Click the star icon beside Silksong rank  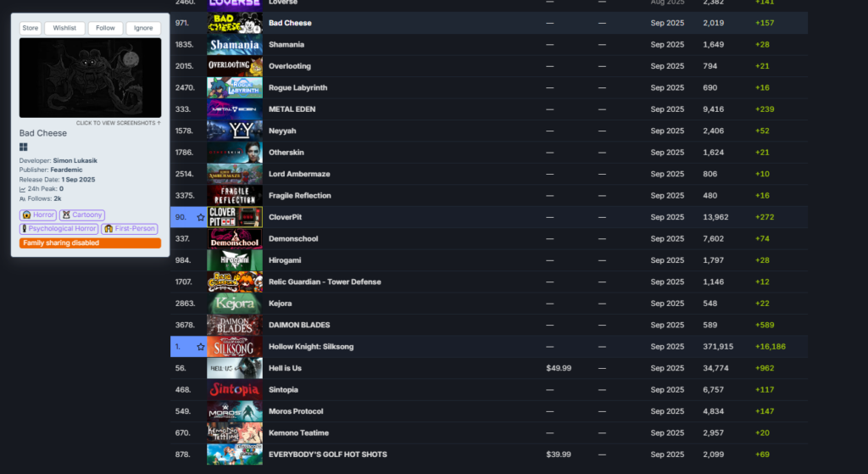200,347
